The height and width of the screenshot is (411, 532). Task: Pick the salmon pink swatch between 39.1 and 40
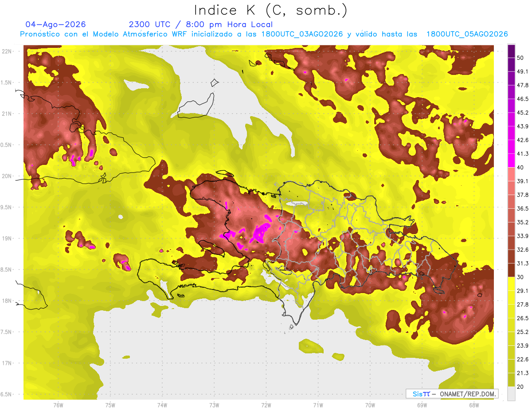click(x=512, y=174)
